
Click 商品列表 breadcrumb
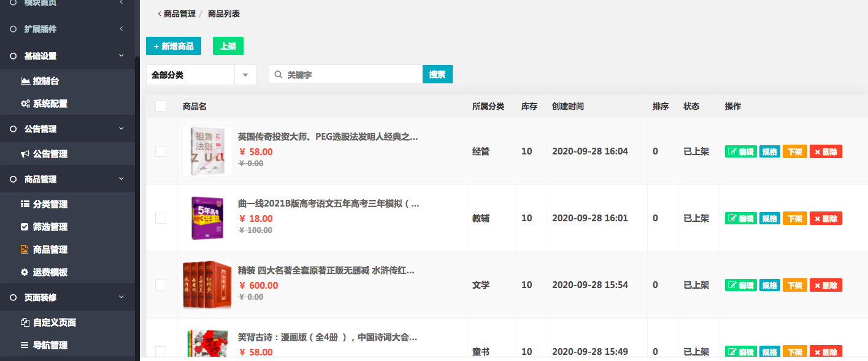(224, 13)
